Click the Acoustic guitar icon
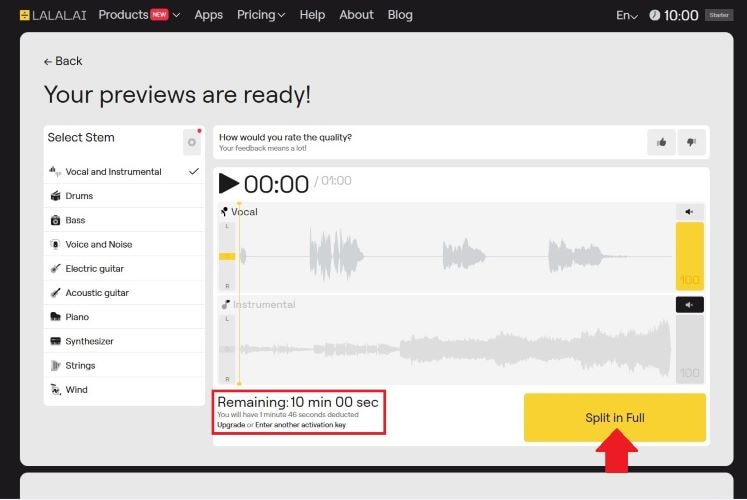The height and width of the screenshot is (500, 747). 55,293
